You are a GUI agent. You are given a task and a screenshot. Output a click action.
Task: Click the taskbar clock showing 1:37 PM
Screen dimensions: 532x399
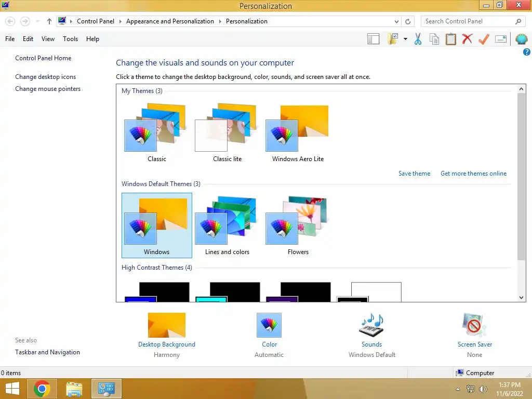510,389
